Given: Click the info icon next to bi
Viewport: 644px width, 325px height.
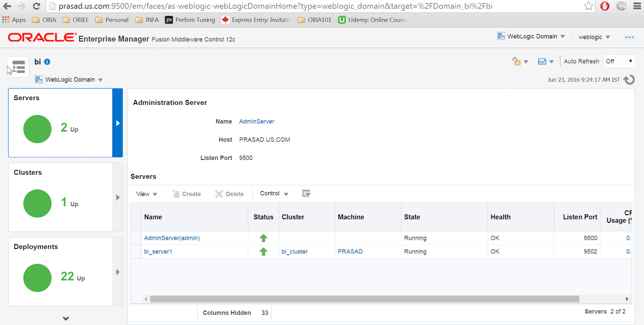Looking at the screenshot, I should [x=47, y=62].
